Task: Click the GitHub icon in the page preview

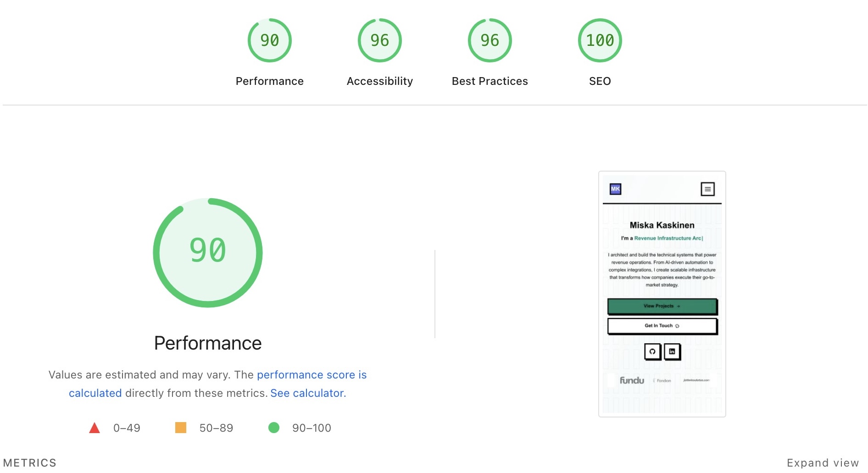Action: [652, 352]
